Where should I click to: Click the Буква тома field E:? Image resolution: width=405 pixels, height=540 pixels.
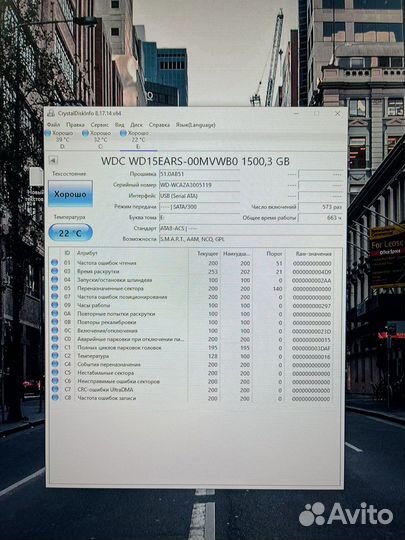(199, 217)
